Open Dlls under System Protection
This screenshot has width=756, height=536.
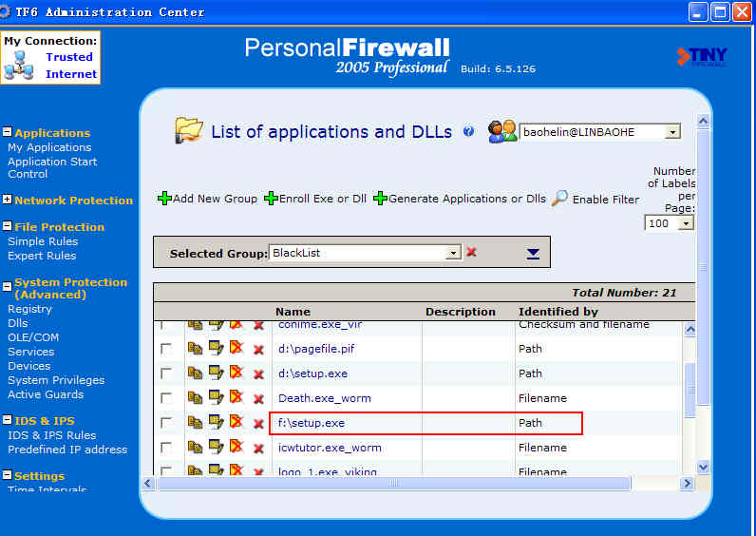18,323
